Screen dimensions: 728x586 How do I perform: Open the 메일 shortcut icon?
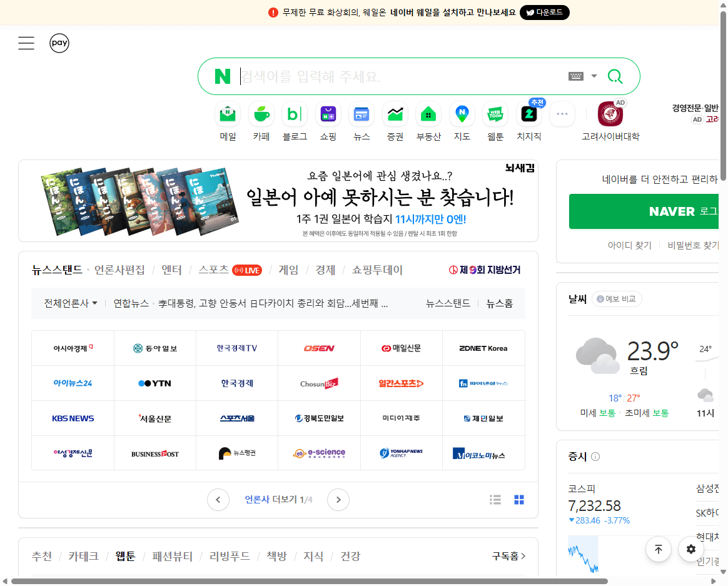click(x=228, y=114)
